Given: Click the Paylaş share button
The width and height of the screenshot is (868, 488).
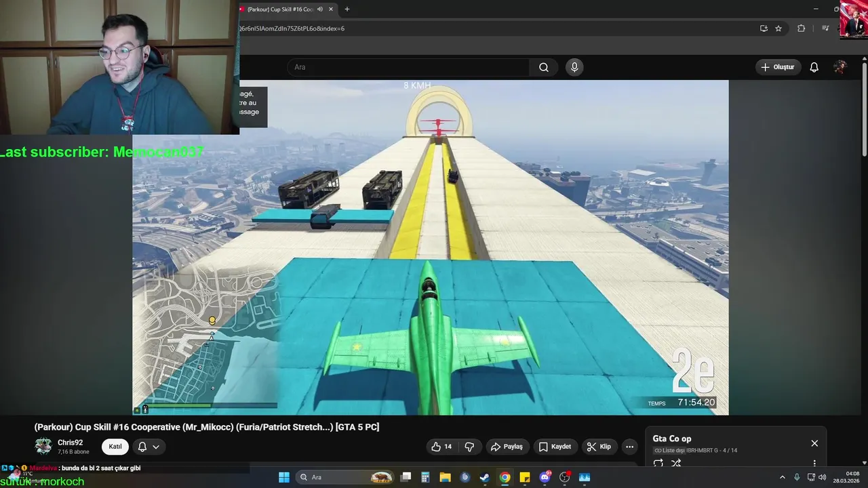Looking at the screenshot, I should click(x=507, y=447).
